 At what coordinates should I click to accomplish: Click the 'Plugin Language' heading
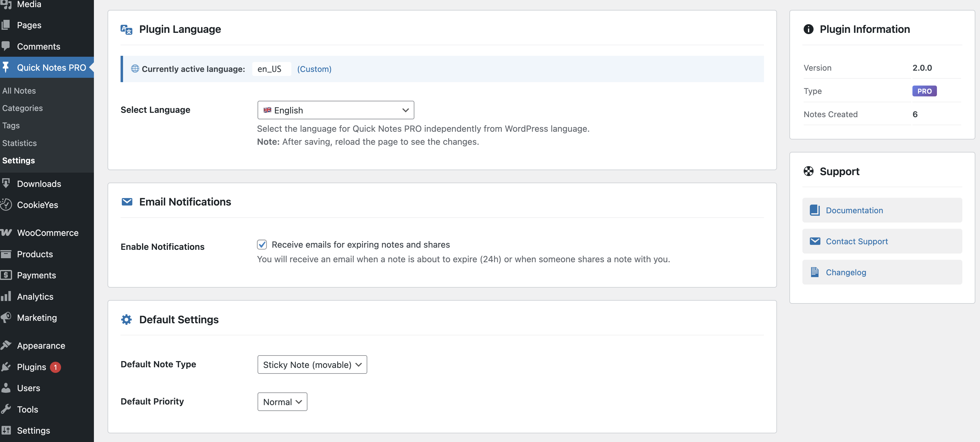(180, 29)
